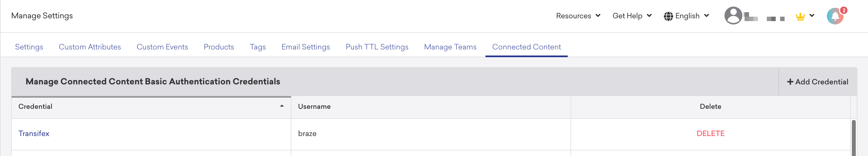Open the Custom Attributes tab
The width and height of the screenshot is (868, 156).
pyautogui.click(x=90, y=47)
